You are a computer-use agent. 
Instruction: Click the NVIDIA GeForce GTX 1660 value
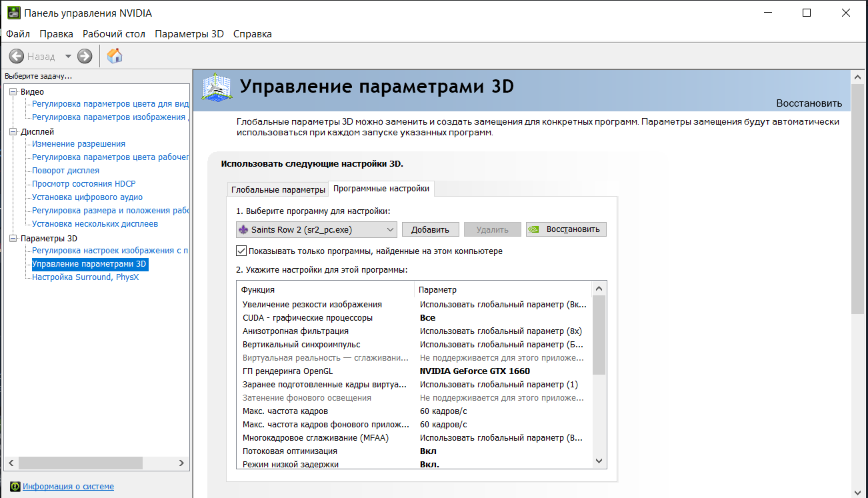(x=475, y=371)
